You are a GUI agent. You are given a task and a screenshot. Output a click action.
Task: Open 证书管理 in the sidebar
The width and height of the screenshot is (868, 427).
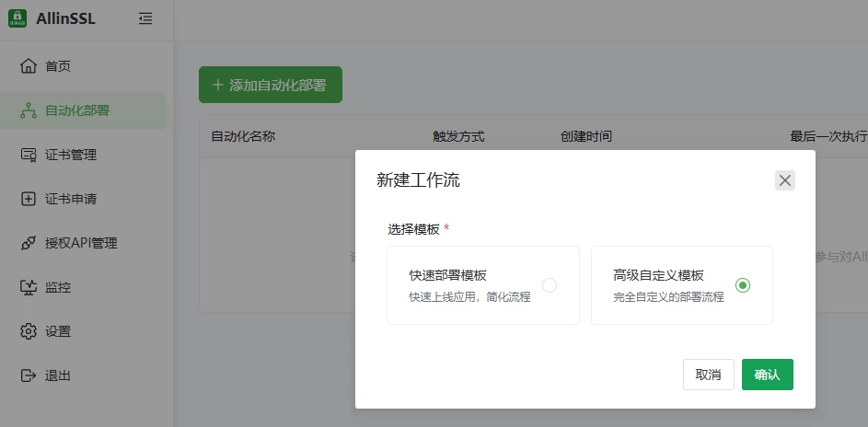click(83, 155)
